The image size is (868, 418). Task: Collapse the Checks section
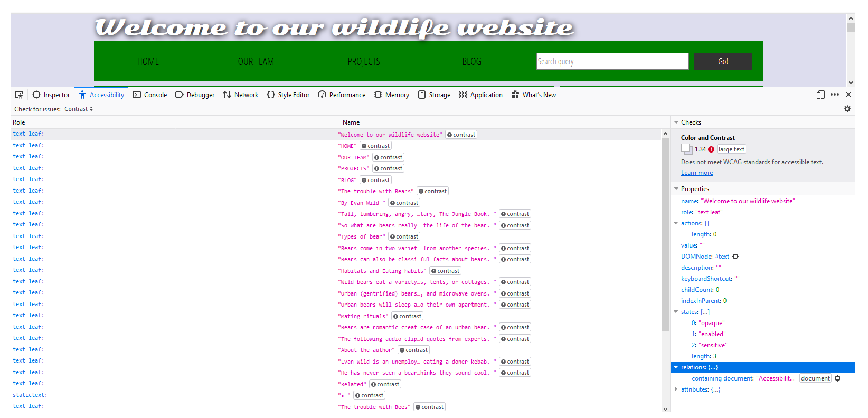(x=676, y=122)
